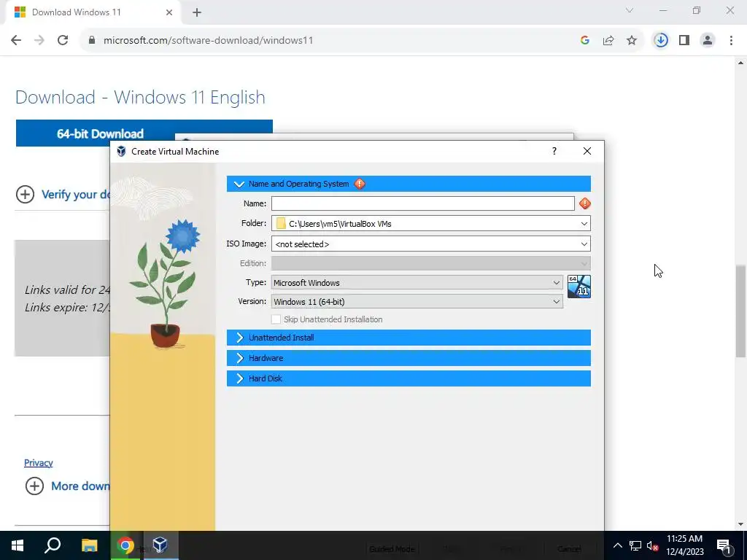Open the Folder dropdown
Screen dimensions: 747x560
(431, 223)
